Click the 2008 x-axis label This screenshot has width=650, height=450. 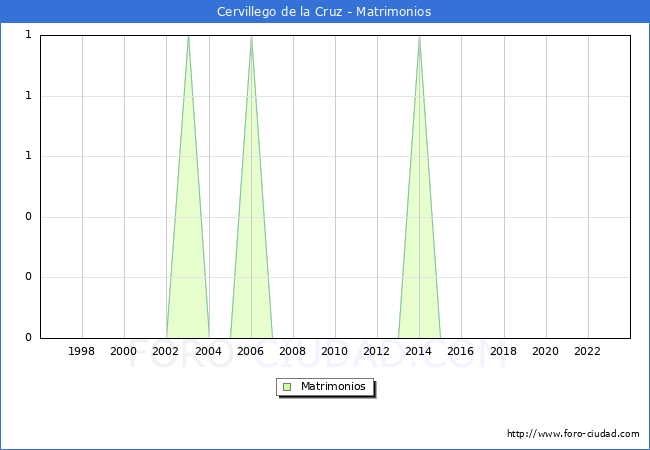click(293, 351)
